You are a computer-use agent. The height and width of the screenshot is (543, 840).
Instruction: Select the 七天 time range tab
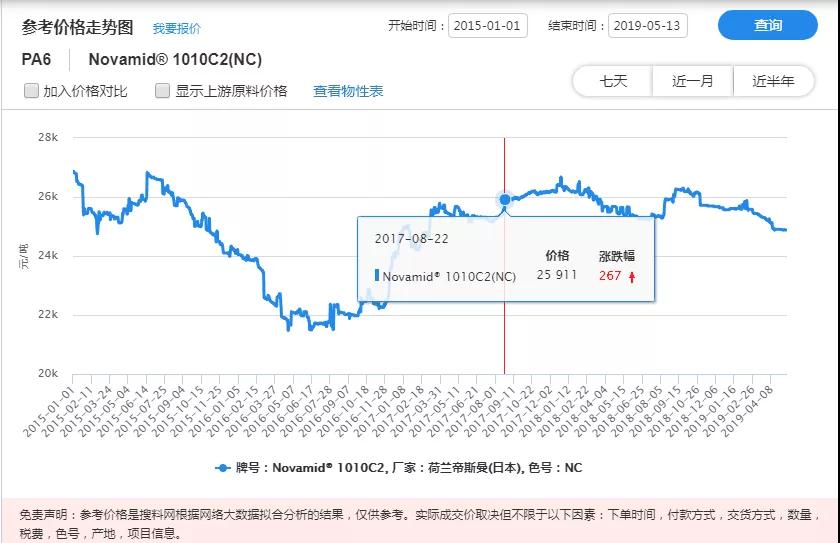pyautogui.click(x=613, y=81)
